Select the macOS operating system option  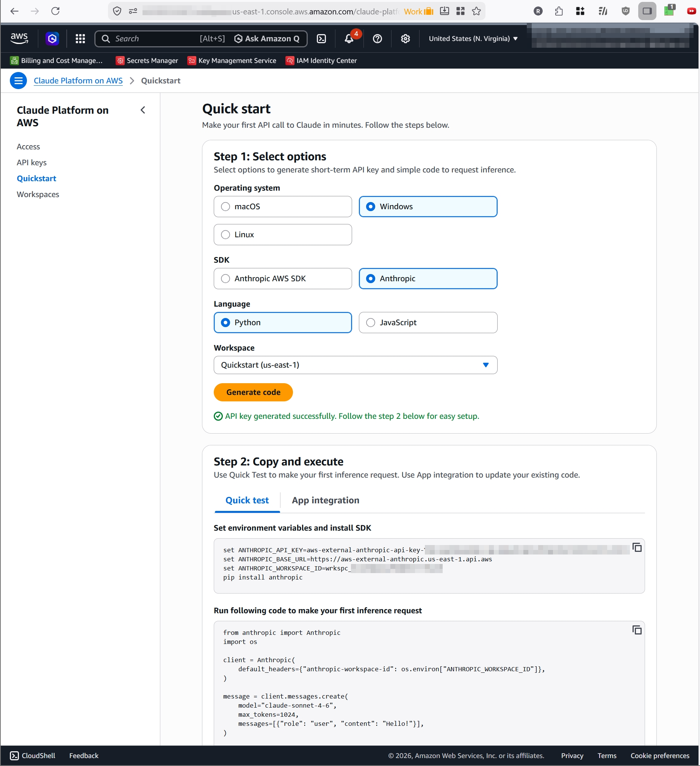click(x=283, y=207)
